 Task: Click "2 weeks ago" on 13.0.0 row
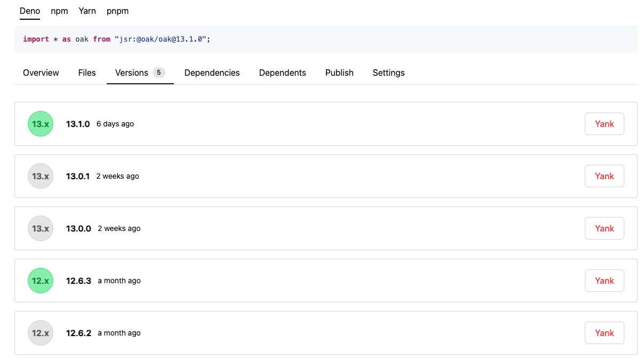click(x=119, y=228)
